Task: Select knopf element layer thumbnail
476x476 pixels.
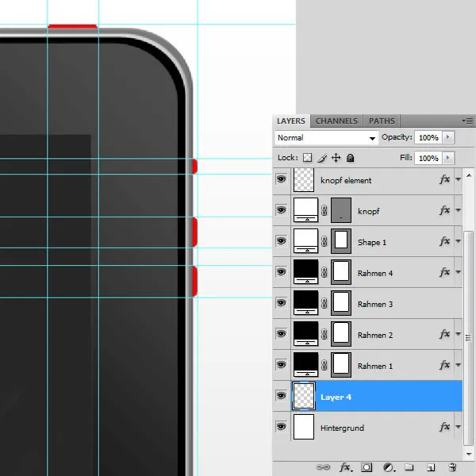Action: coord(304,180)
